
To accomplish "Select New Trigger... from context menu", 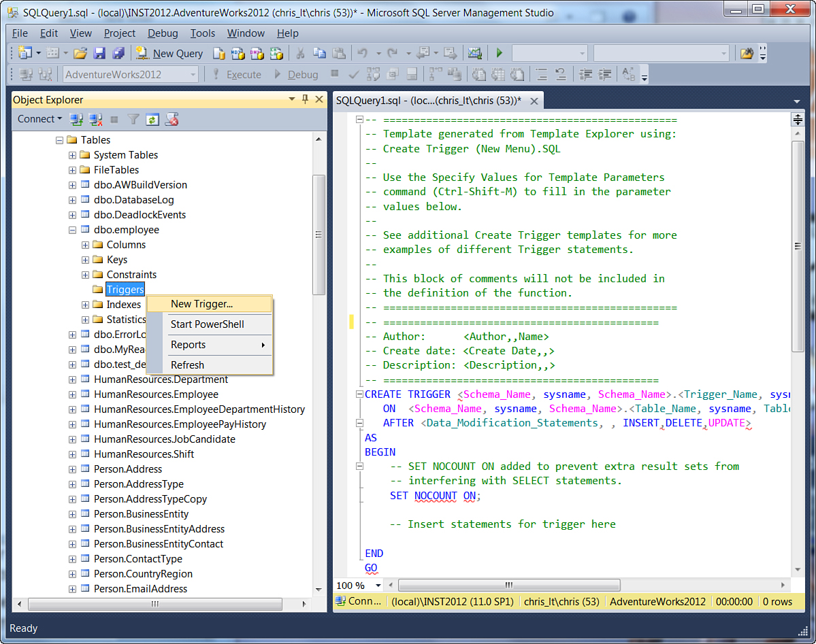I will click(x=201, y=304).
